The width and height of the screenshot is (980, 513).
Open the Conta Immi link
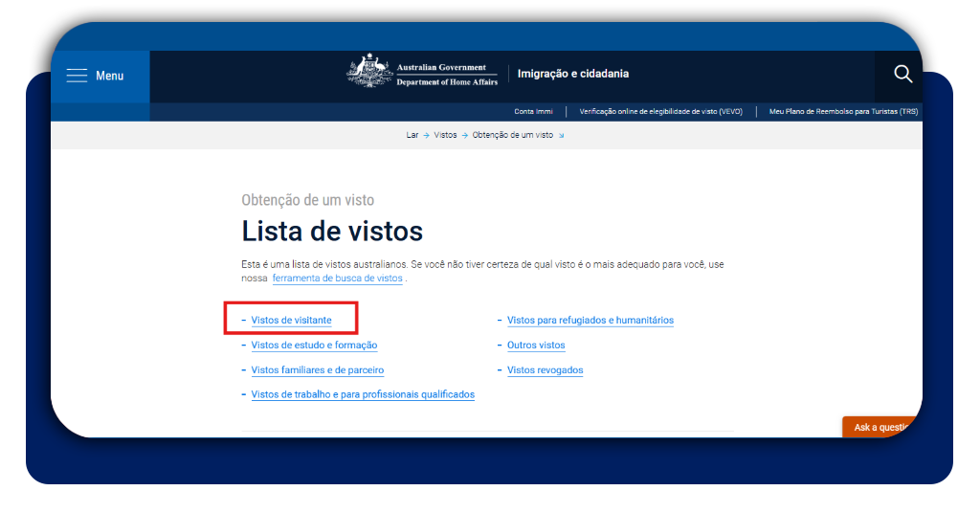(x=533, y=112)
